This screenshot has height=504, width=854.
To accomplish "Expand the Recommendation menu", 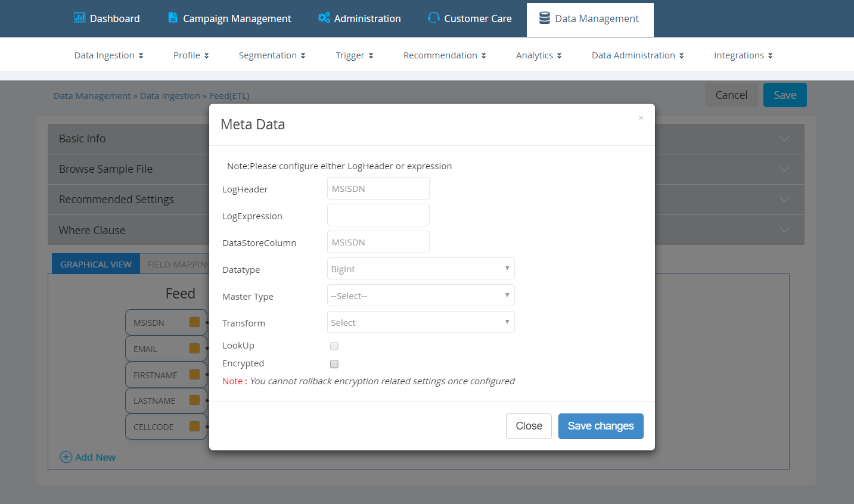I will (x=445, y=55).
